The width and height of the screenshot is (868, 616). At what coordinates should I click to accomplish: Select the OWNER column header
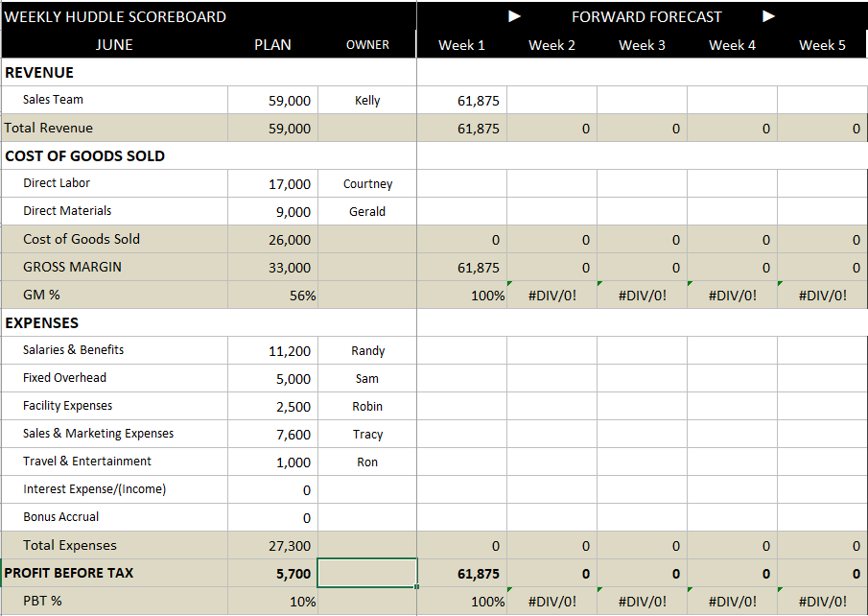pyautogui.click(x=367, y=44)
